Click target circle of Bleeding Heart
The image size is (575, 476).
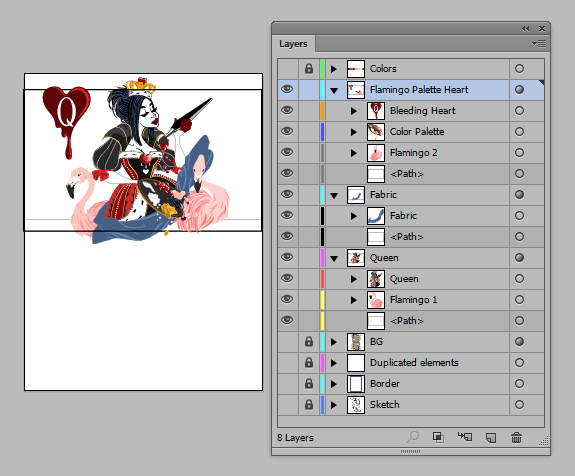coord(519,110)
